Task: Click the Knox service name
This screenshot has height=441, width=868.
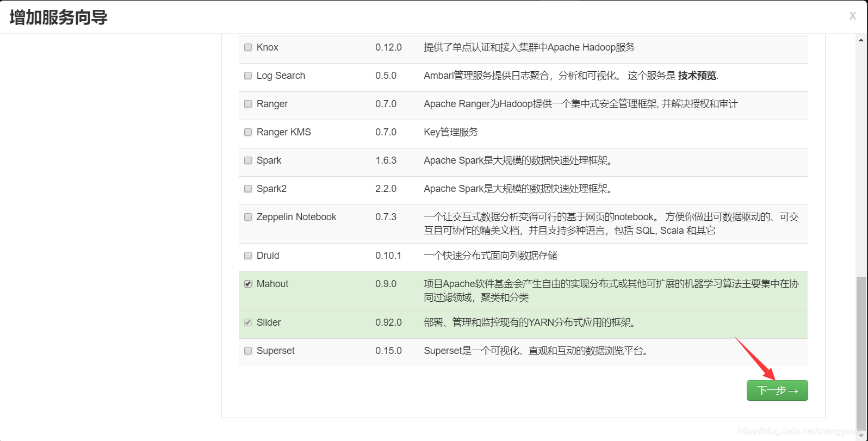Action: click(x=267, y=47)
